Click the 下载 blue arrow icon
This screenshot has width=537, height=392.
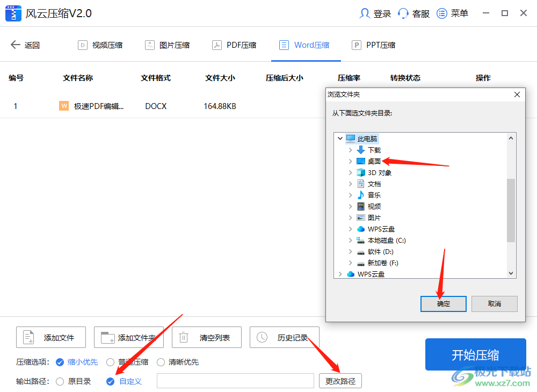click(x=361, y=150)
